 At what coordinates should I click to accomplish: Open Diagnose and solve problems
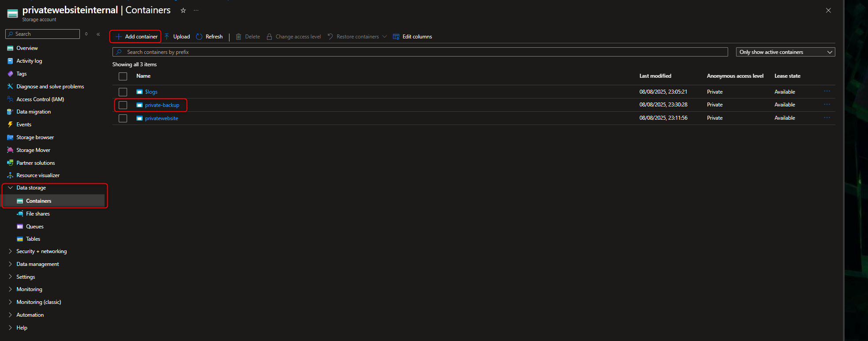[50, 87]
